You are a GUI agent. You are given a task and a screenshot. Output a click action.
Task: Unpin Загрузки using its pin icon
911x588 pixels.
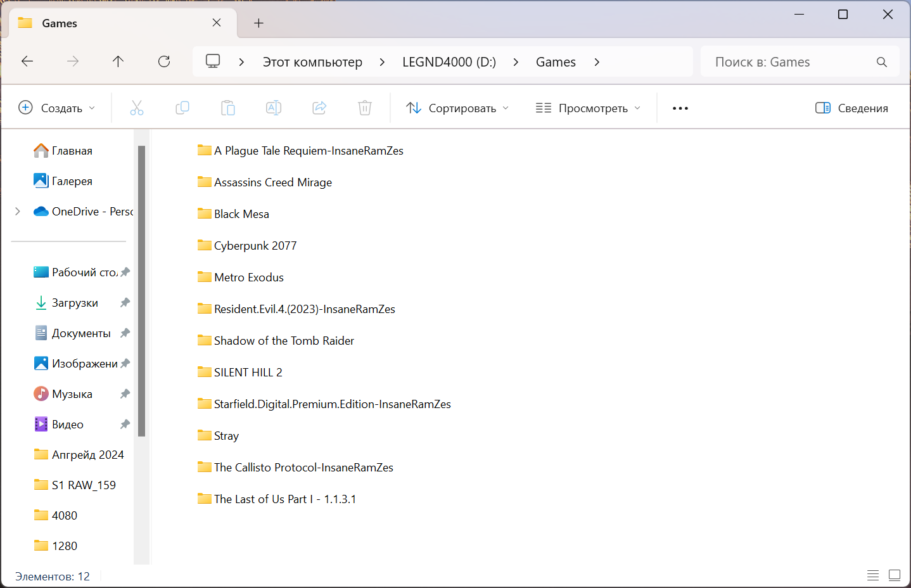click(125, 303)
